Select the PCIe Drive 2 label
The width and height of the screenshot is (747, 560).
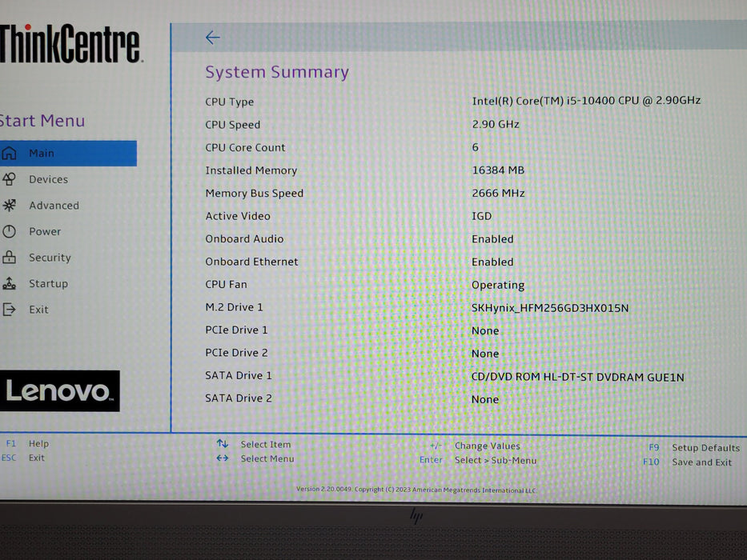tap(236, 353)
